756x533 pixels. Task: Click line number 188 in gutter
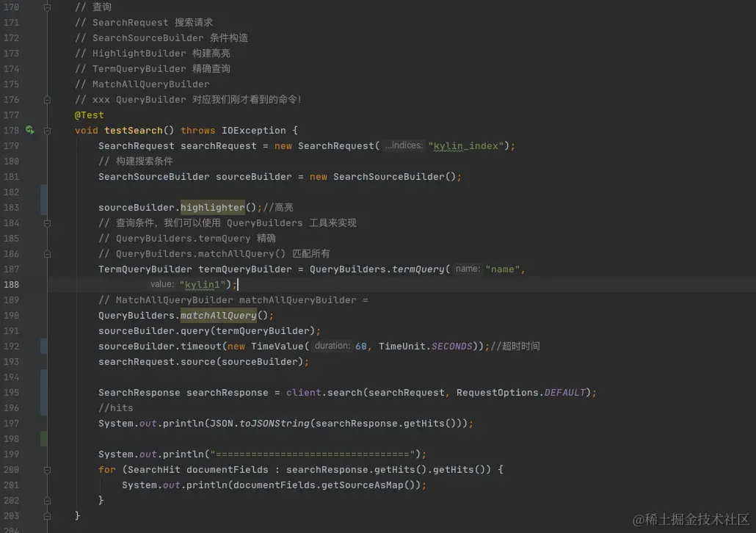click(11, 285)
